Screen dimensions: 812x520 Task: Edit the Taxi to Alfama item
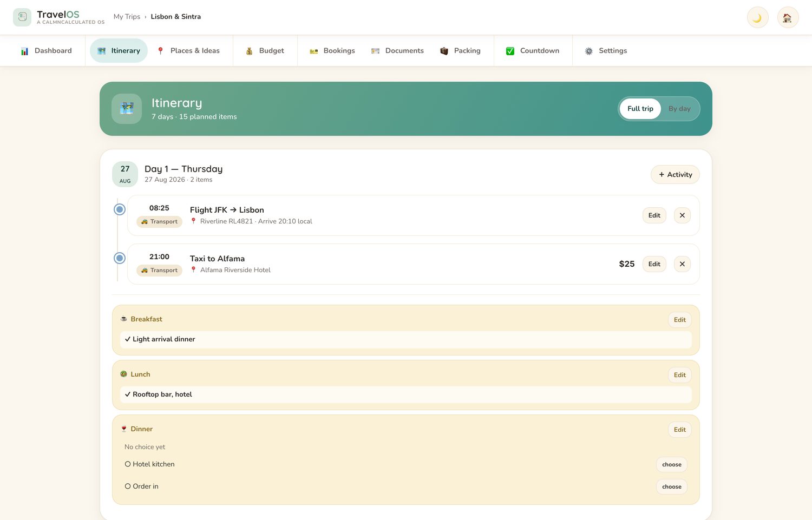(x=654, y=264)
